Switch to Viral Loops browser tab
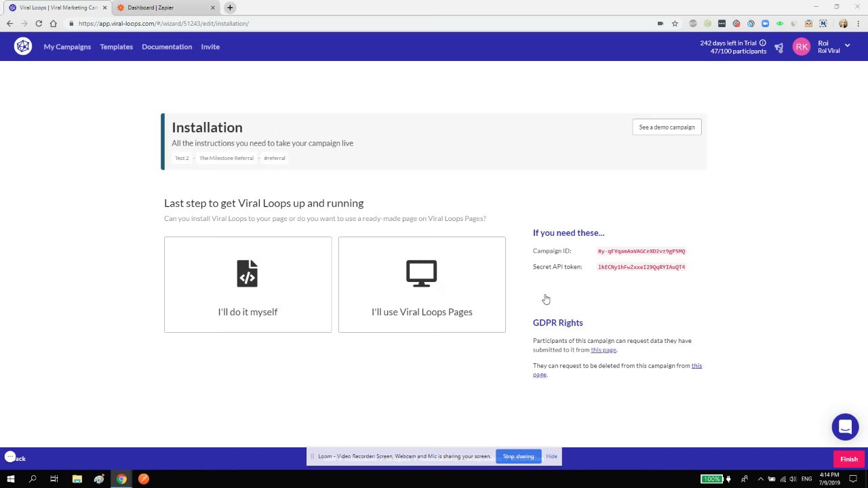868x488 pixels. click(x=58, y=7)
